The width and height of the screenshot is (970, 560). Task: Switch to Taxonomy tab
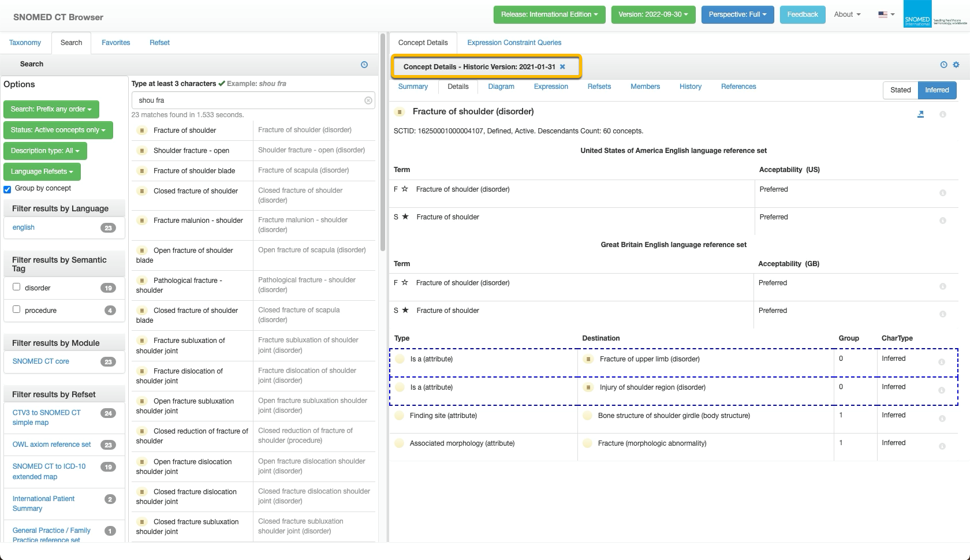[25, 43]
